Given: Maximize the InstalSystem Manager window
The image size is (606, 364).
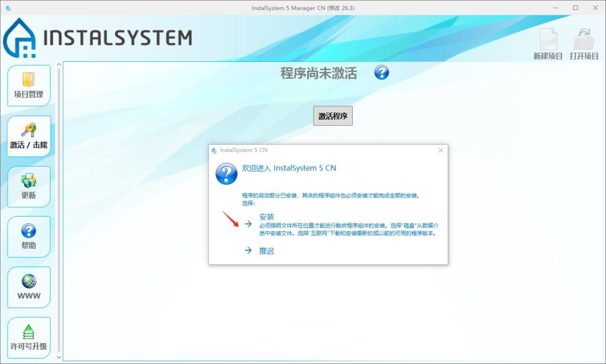Looking at the screenshot, I should click(575, 7).
